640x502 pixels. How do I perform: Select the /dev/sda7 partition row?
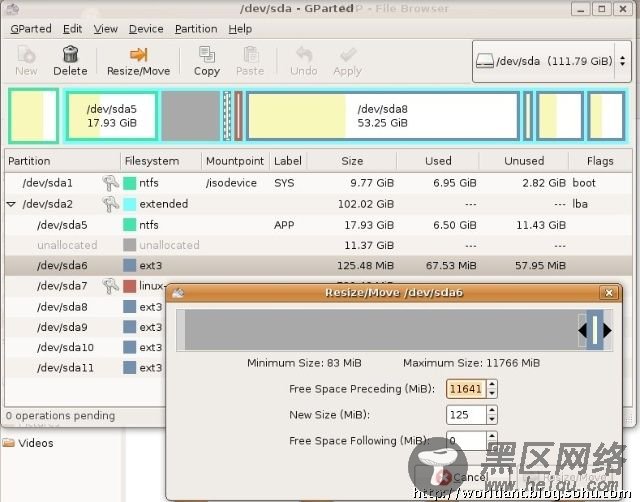click(x=85, y=286)
